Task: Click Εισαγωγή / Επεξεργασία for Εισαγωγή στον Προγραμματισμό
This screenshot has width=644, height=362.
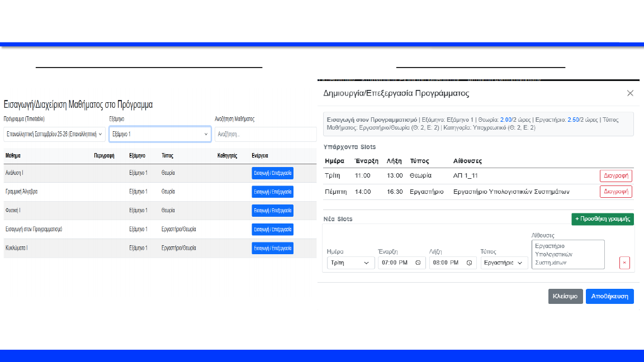Action: tap(272, 229)
